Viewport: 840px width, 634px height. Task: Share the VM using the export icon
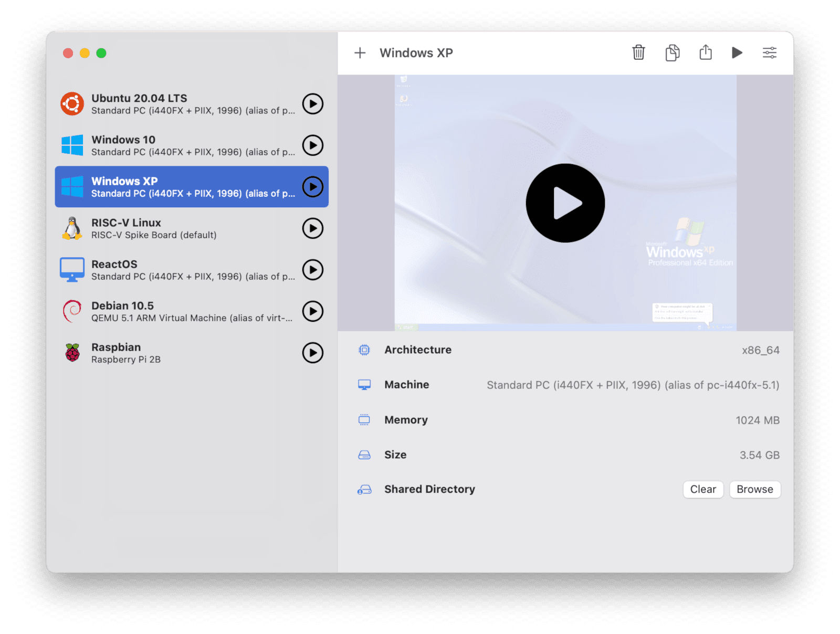pos(706,53)
